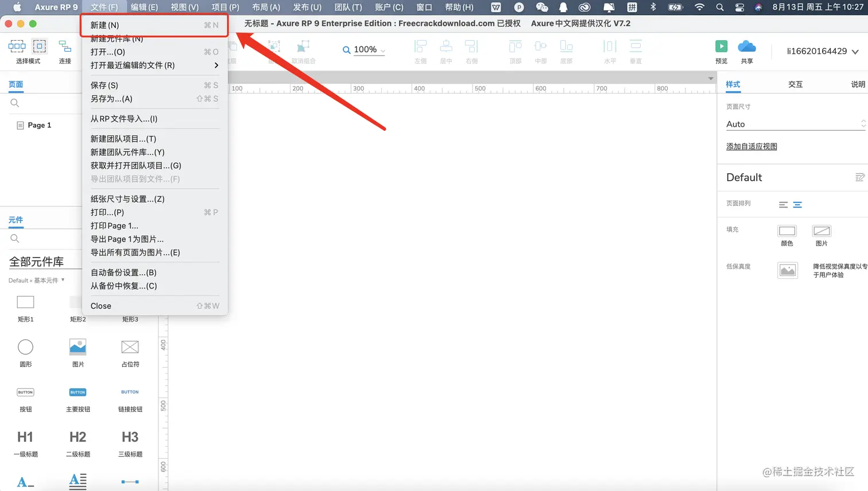Viewport: 868px width, 491px height.
Task: Expand 打开最近编辑的文件 (R) submenu
Action: (154, 65)
